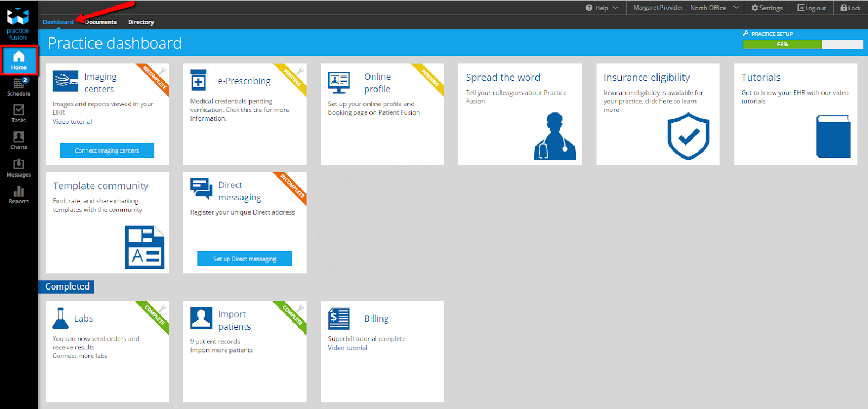The image size is (868, 409).
Task: Open the North Office location dropdown
Action: click(714, 8)
